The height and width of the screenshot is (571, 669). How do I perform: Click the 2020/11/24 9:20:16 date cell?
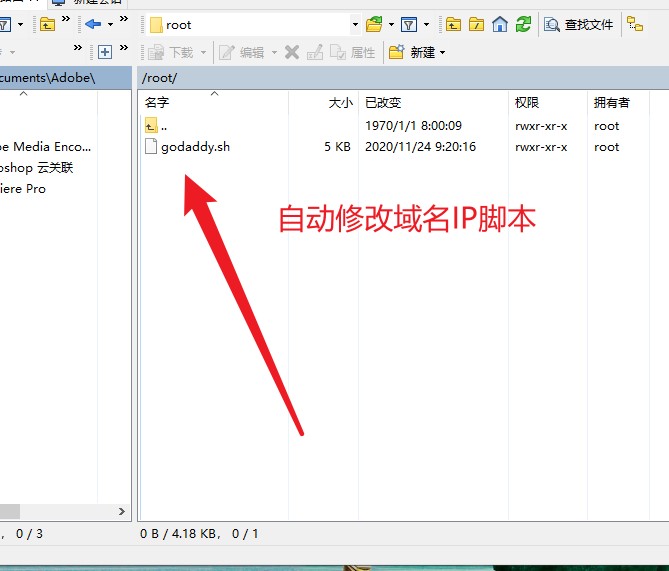tap(420, 147)
